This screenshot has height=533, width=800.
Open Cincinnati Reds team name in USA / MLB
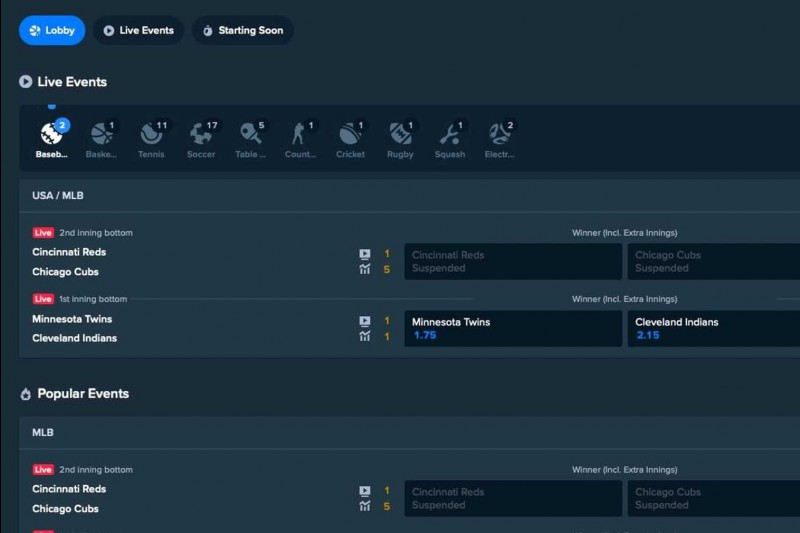tap(69, 252)
